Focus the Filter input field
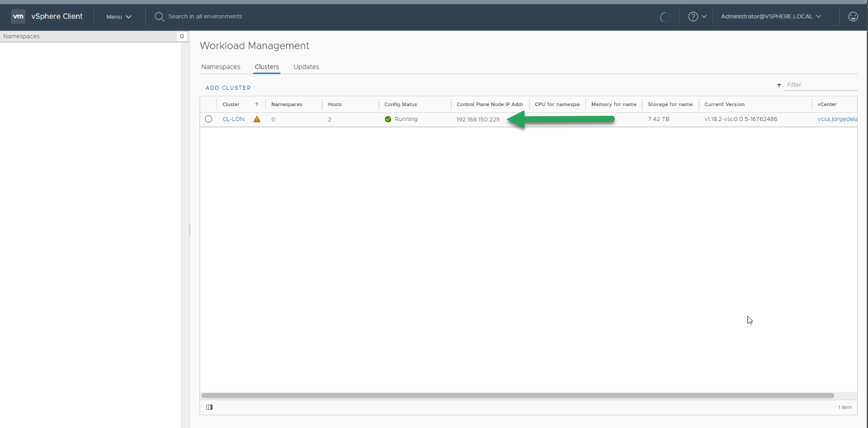 coord(821,85)
